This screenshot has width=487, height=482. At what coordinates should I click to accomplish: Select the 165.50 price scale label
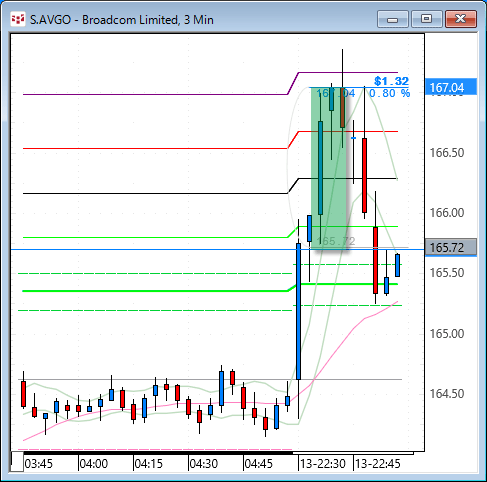tap(447, 273)
